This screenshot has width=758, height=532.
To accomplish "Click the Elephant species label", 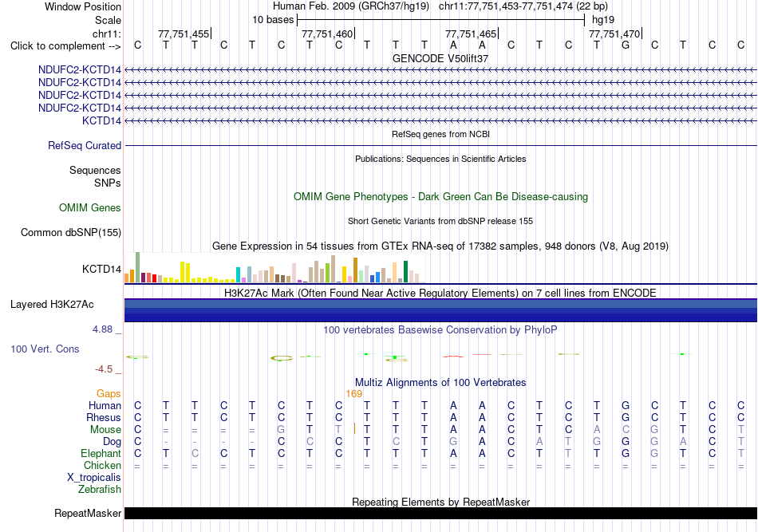I will pyautogui.click(x=101, y=453).
